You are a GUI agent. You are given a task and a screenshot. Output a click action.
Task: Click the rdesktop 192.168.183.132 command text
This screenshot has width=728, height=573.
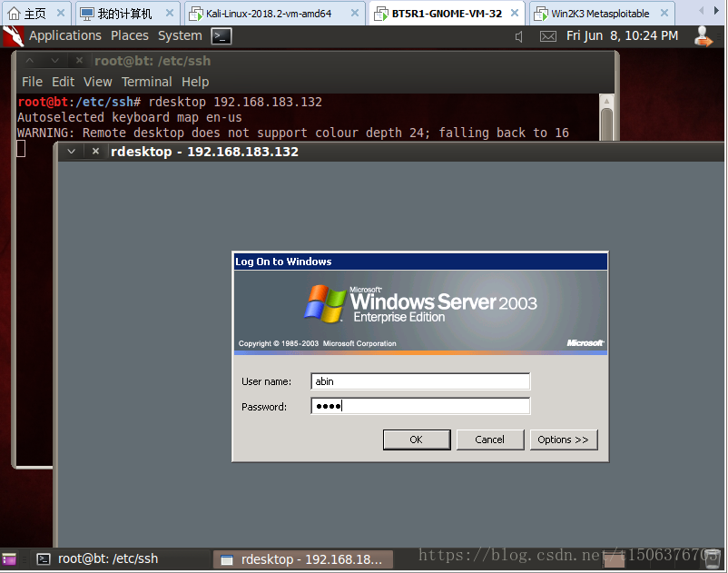pyautogui.click(x=235, y=102)
